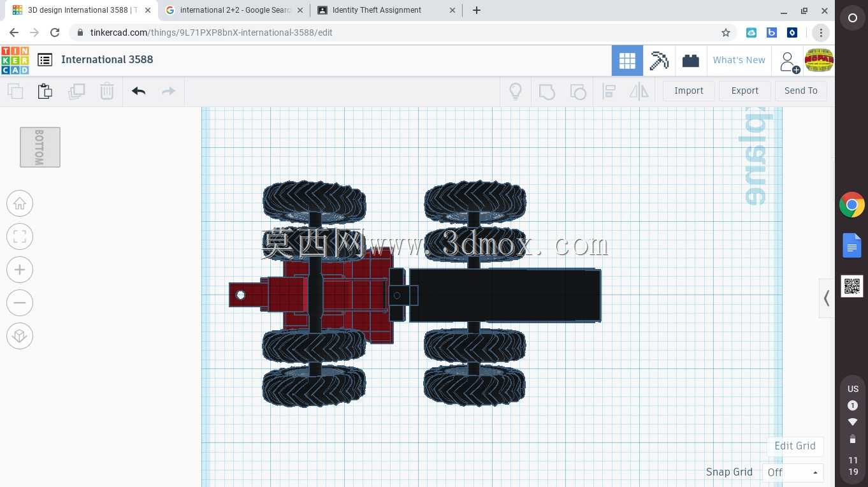Open the Blocks pickaxe mode

coord(659,61)
